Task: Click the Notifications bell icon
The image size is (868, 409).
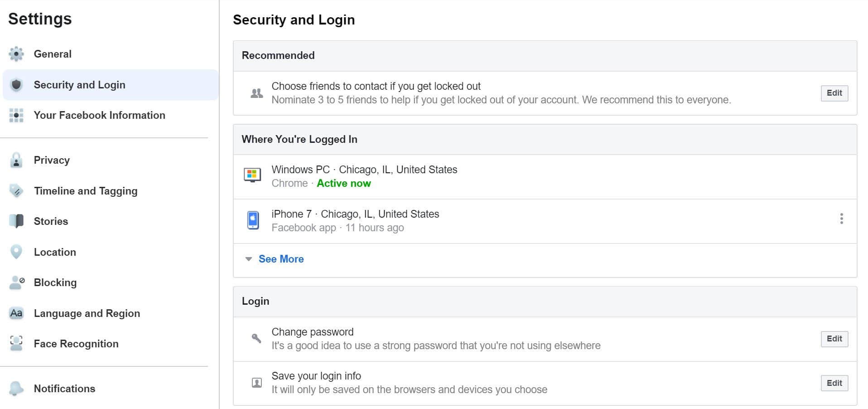Action: pos(16,389)
